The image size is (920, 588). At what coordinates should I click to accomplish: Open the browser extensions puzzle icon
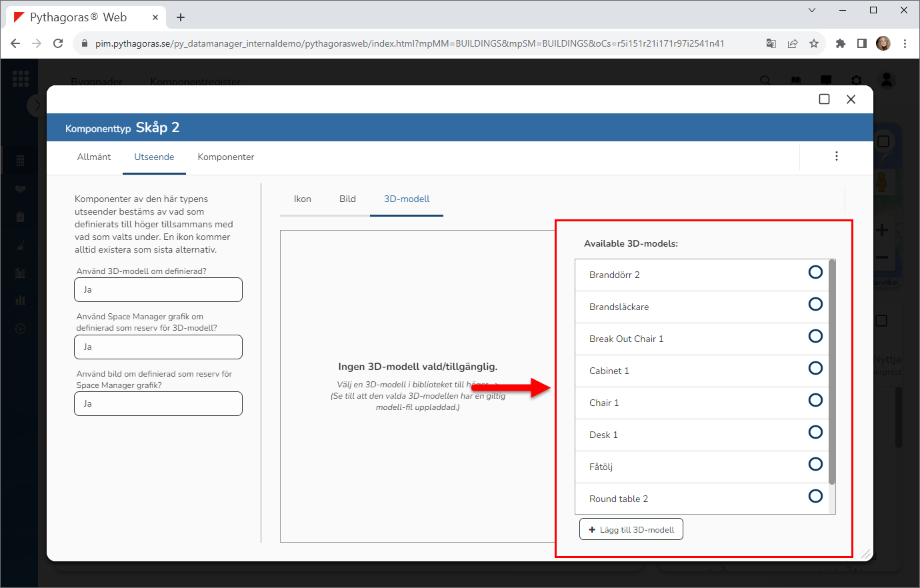840,43
